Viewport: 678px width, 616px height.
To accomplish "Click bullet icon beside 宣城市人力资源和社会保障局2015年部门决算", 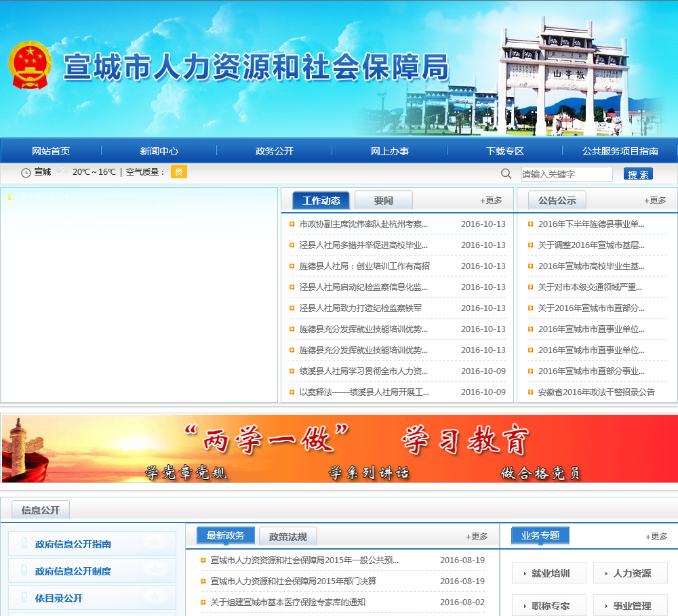I will point(203,581).
